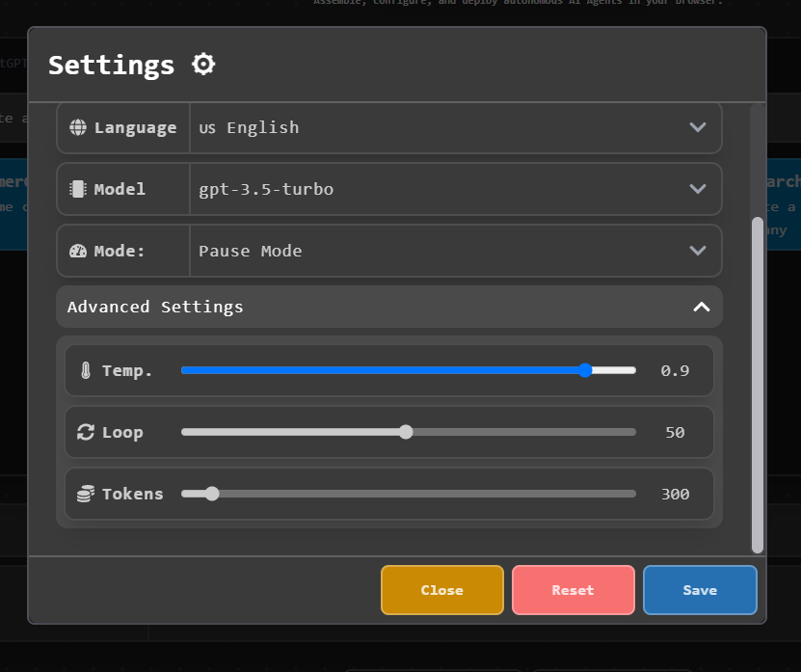The height and width of the screenshot is (672, 801).
Task: Click the settings dialog vertical scrollbar
Action: click(x=758, y=385)
